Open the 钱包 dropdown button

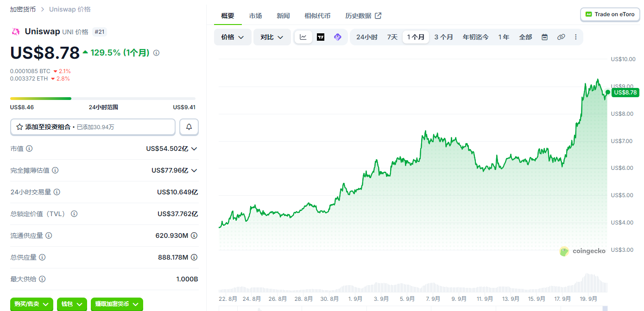72,304
